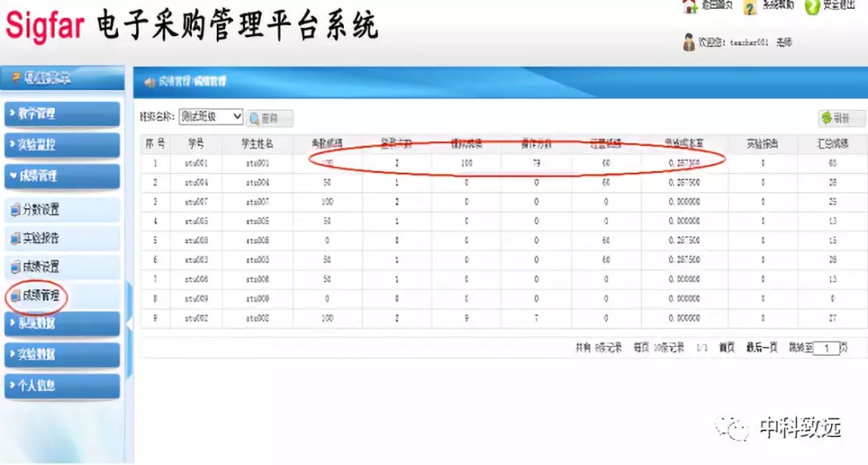Click the icon beside sidebar 成绩管理 item
This screenshot has height=465, width=868.
tap(14, 296)
